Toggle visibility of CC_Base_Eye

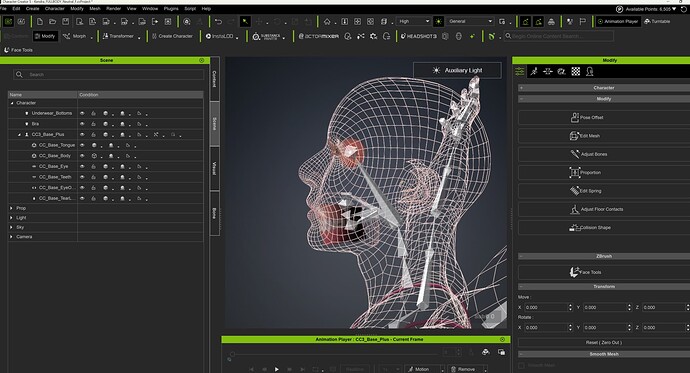tap(82, 167)
